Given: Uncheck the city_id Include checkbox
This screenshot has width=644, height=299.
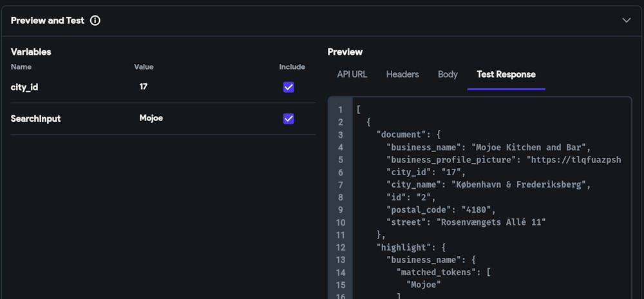Looking at the screenshot, I should tap(289, 87).
